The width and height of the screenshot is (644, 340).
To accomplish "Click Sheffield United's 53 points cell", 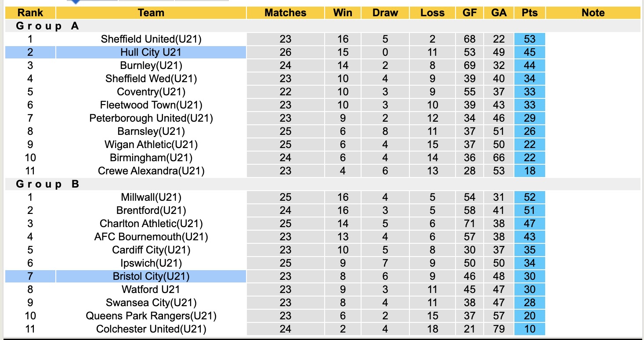I will pos(529,39).
